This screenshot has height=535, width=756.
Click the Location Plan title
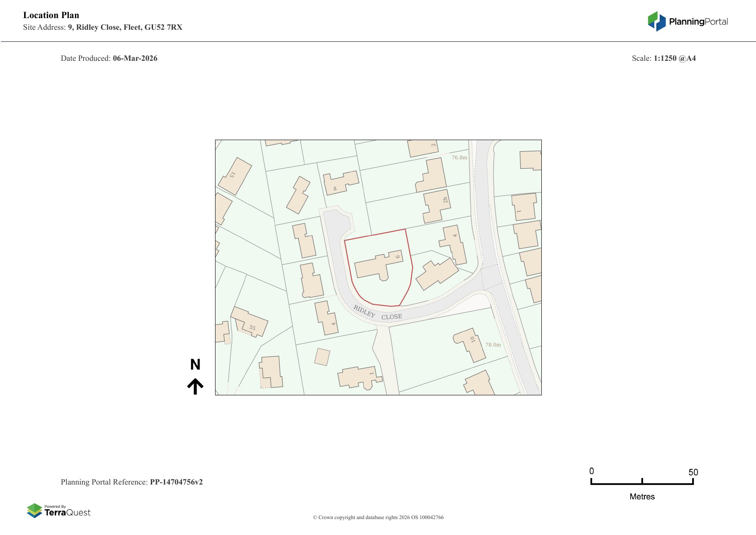point(51,16)
